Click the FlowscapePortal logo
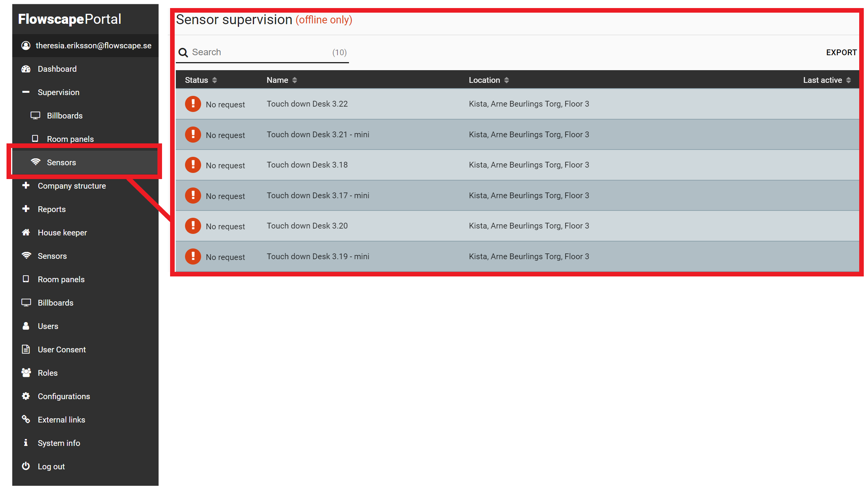Screen dimensions: 868x490 coord(69,19)
